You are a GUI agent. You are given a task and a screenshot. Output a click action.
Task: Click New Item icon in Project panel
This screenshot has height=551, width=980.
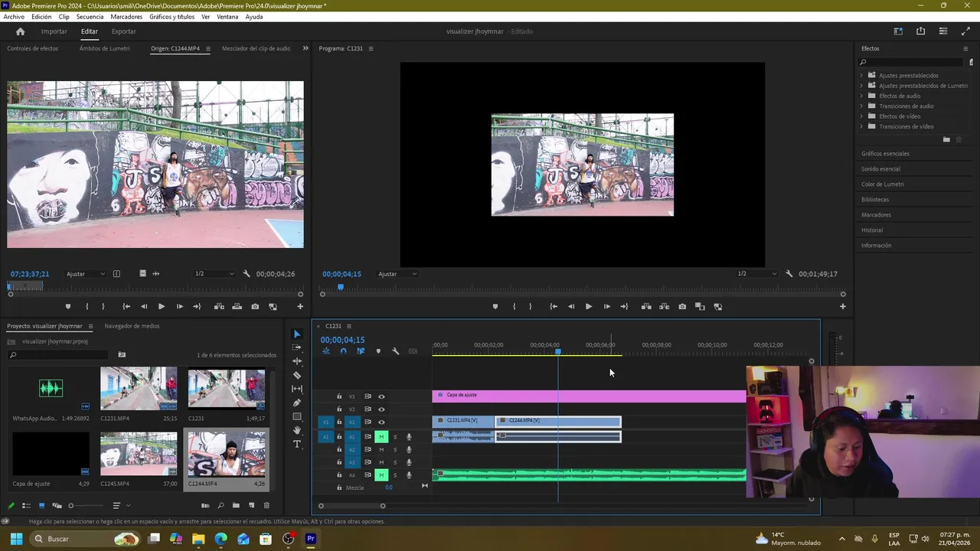(x=251, y=506)
